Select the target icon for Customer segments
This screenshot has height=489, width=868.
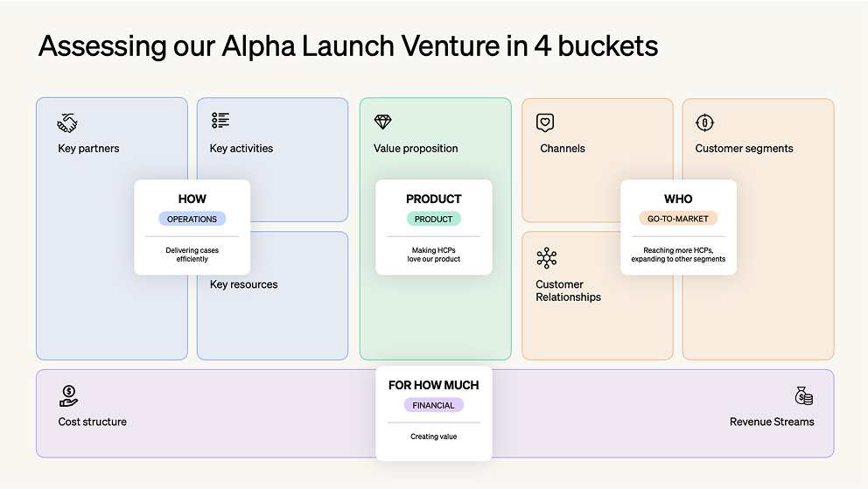click(x=704, y=122)
